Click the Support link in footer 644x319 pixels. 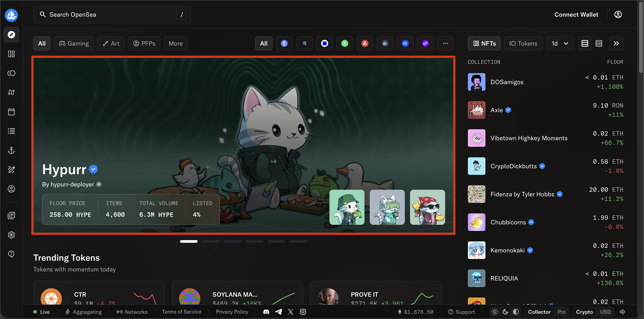click(x=462, y=312)
